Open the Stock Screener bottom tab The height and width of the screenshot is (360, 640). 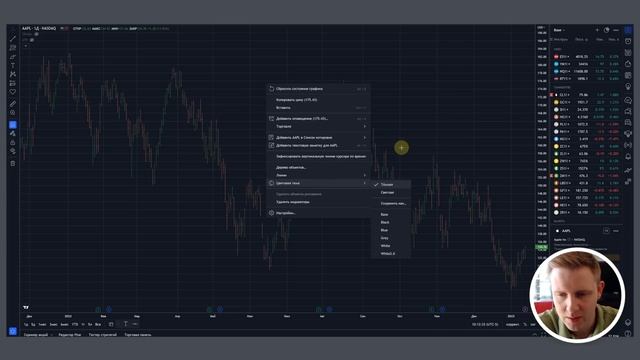coord(36,335)
